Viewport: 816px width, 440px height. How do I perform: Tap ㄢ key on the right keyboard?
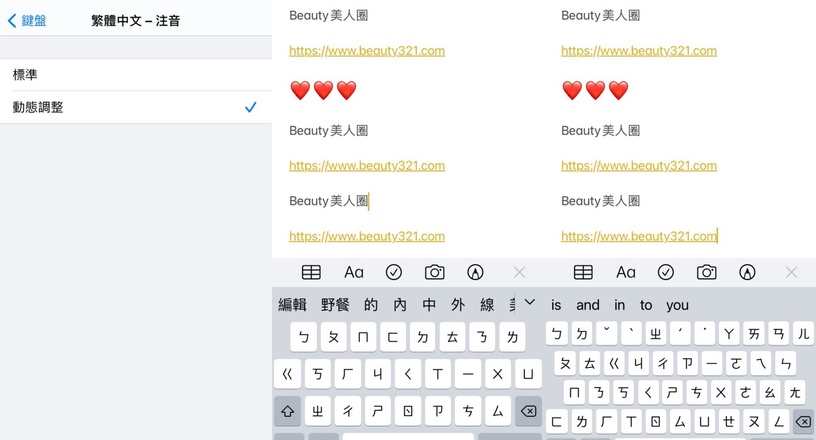pos(779,333)
